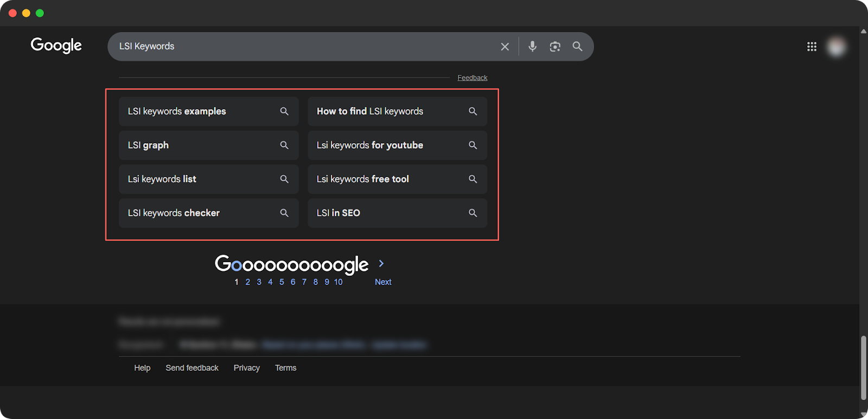Open the account profile avatar
The image size is (868, 419).
[836, 47]
